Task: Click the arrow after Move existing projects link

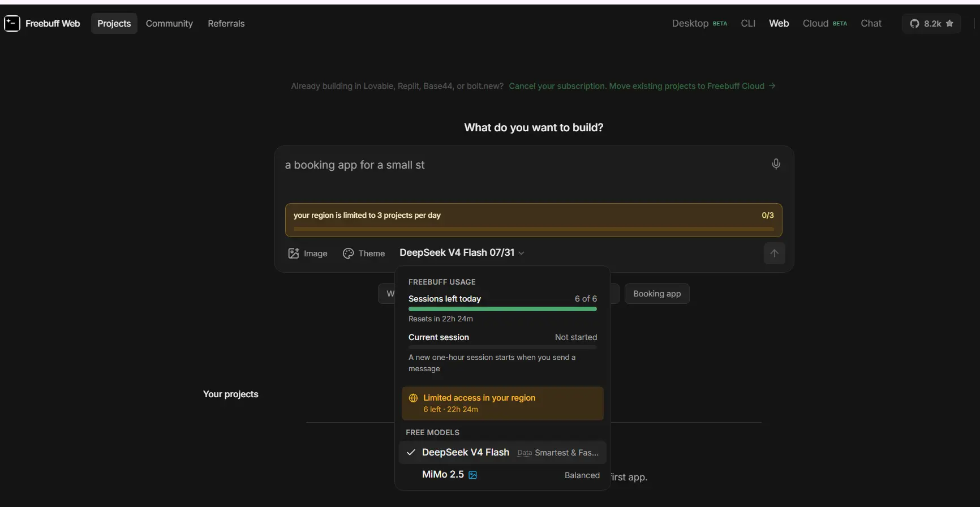Action: click(x=772, y=86)
